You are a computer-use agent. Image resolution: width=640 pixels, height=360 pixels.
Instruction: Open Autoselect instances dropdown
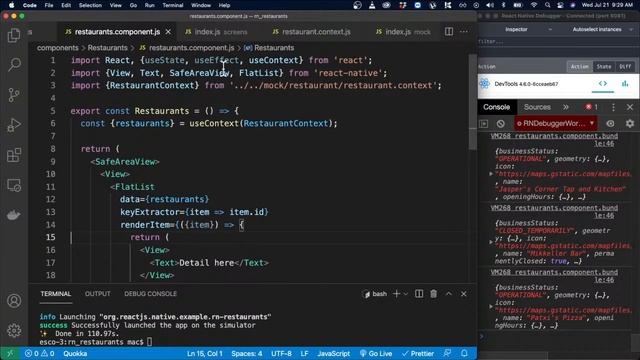point(602,29)
